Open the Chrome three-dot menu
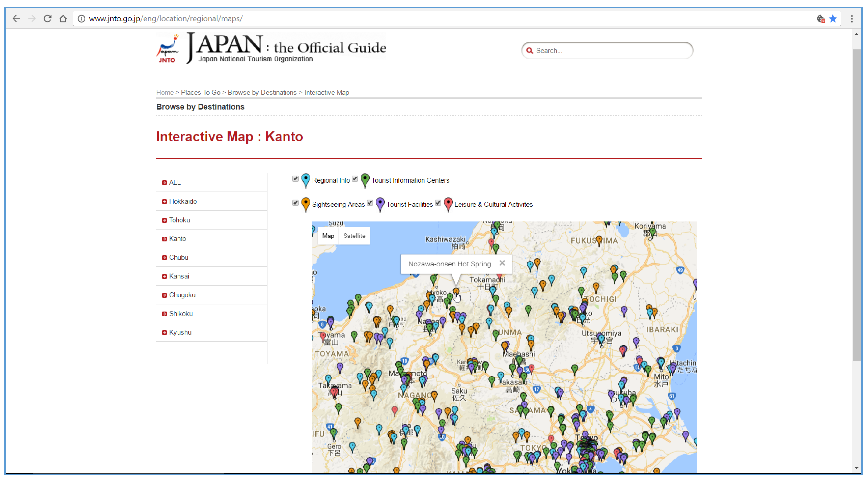The image size is (868, 481). [x=851, y=18]
